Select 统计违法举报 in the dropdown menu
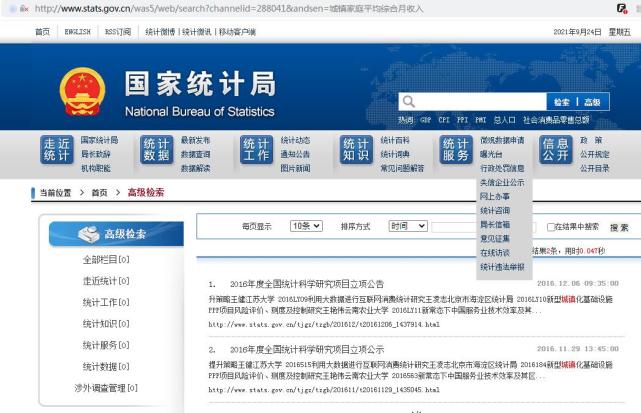Image resolution: width=641 pixels, height=413 pixels. pos(502,267)
